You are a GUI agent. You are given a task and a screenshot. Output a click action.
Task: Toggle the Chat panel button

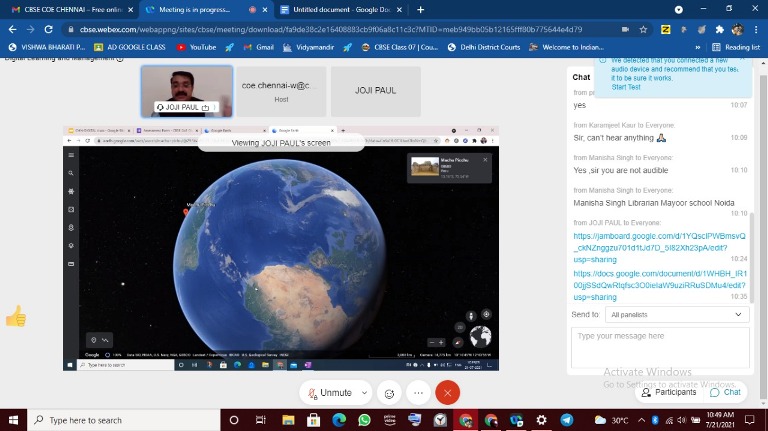(725, 392)
